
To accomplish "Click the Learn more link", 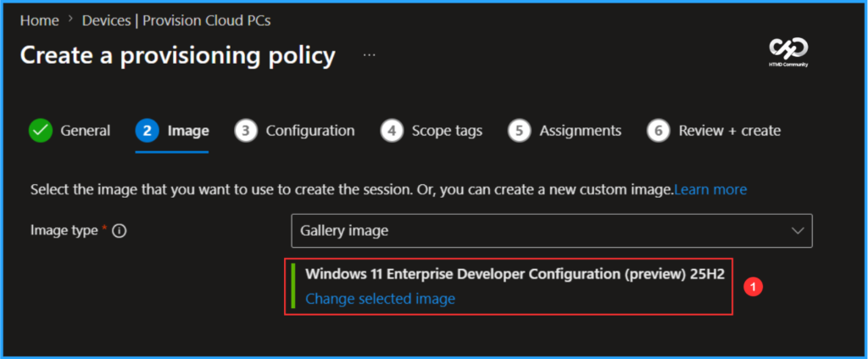I will pyautogui.click(x=710, y=189).
